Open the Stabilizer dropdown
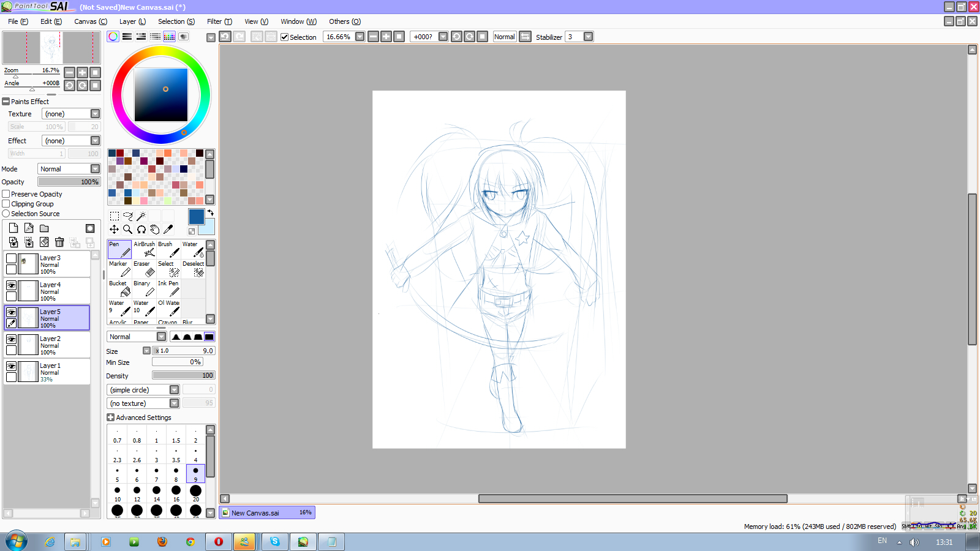Screen dimensions: 980x551 click(x=589, y=37)
